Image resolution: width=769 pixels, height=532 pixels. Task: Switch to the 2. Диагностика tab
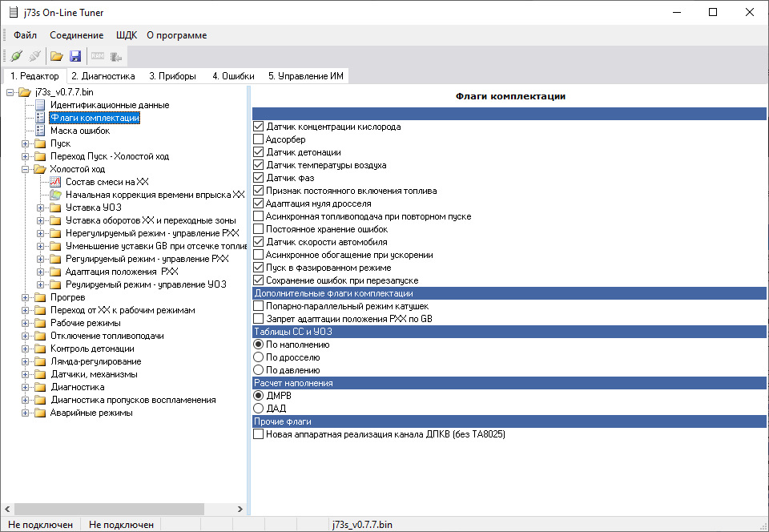(103, 76)
